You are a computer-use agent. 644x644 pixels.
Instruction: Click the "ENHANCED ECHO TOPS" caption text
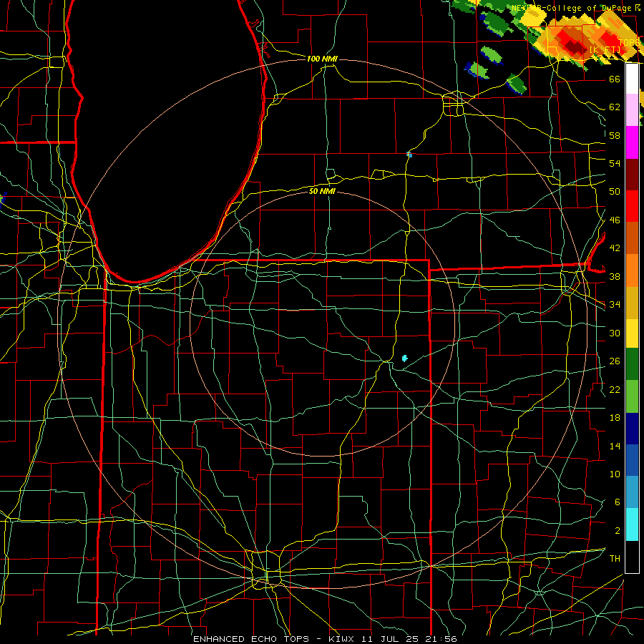[x=251, y=639]
